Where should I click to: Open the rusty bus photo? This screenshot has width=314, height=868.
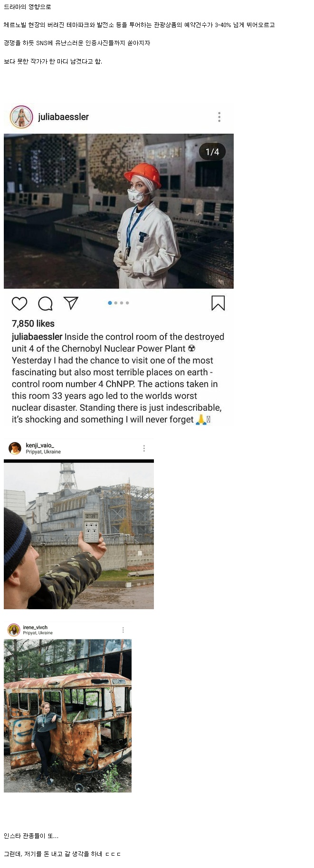click(67, 716)
